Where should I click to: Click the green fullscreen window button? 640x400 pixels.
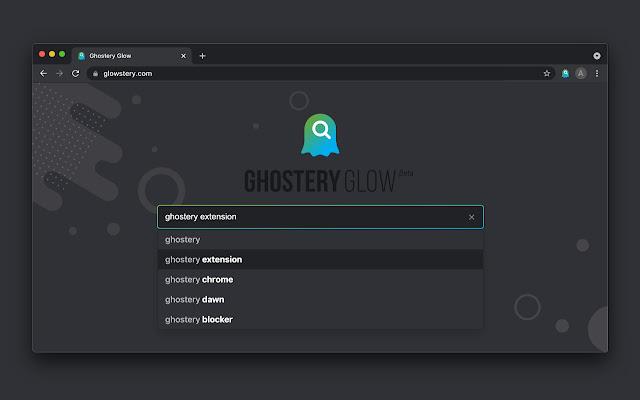pos(62,54)
